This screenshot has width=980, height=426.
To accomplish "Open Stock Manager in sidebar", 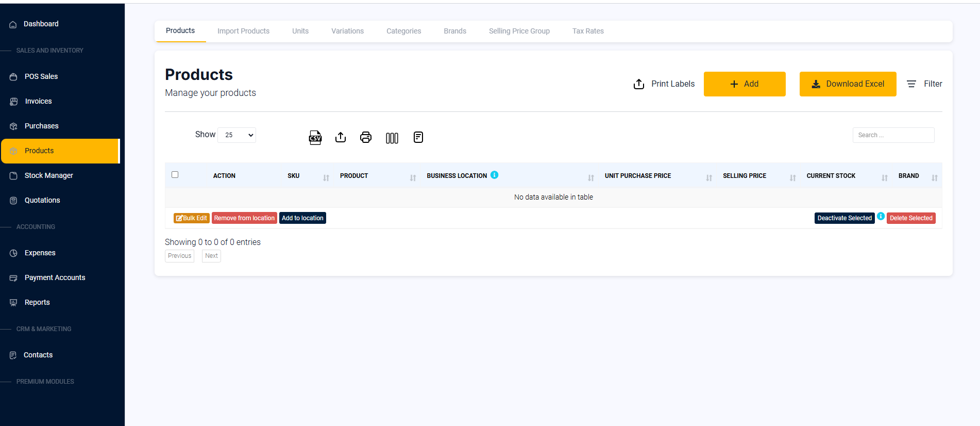I will point(49,175).
